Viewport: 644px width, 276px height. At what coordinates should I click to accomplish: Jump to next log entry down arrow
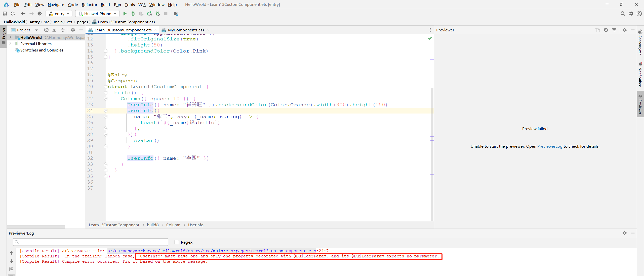click(x=11, y=261)
